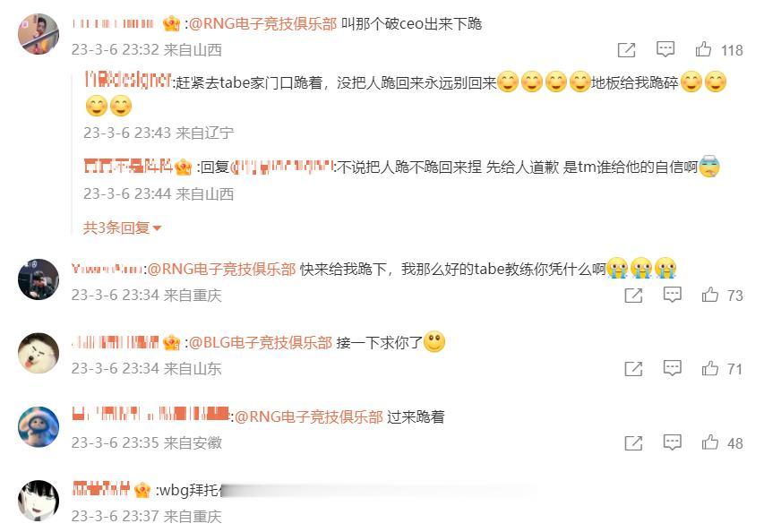Open username of the 辽宁 23:43 reply
764x532 pixels.
click(x=128, y=80)
